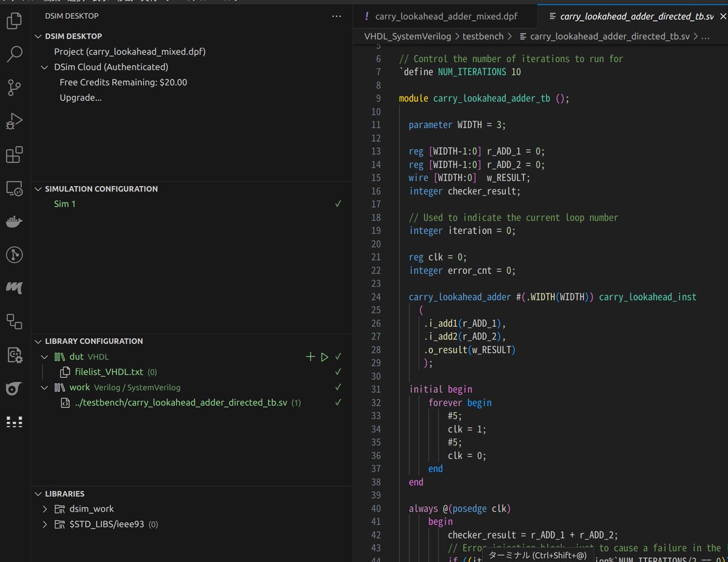
Task: Click checkmark status on dut library row
Action: coord(339,357)
